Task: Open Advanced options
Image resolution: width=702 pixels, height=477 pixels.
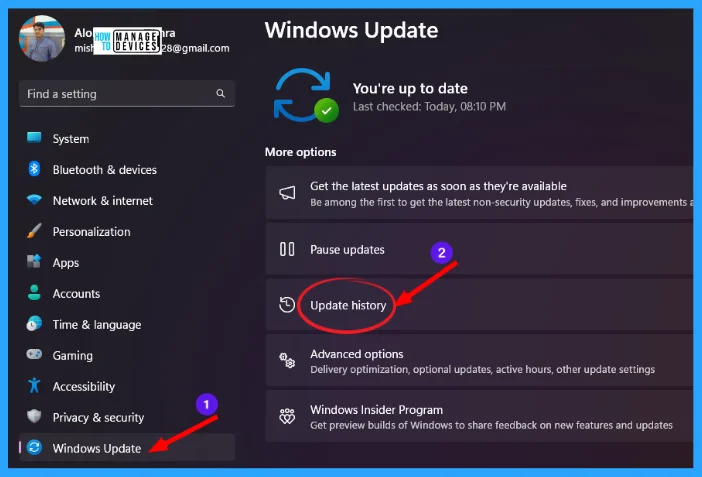Action: pos(479,360)
